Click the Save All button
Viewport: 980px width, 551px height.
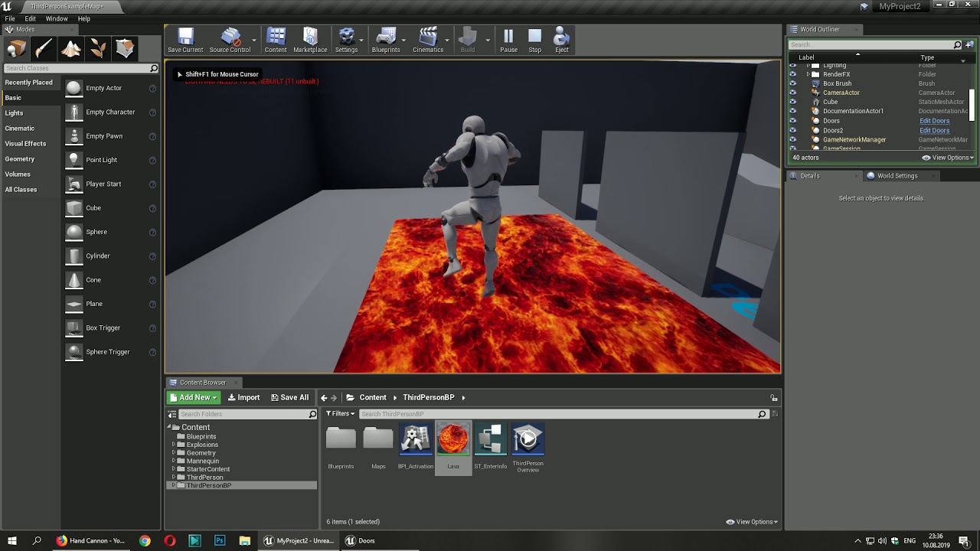click(x=289, y=398)
